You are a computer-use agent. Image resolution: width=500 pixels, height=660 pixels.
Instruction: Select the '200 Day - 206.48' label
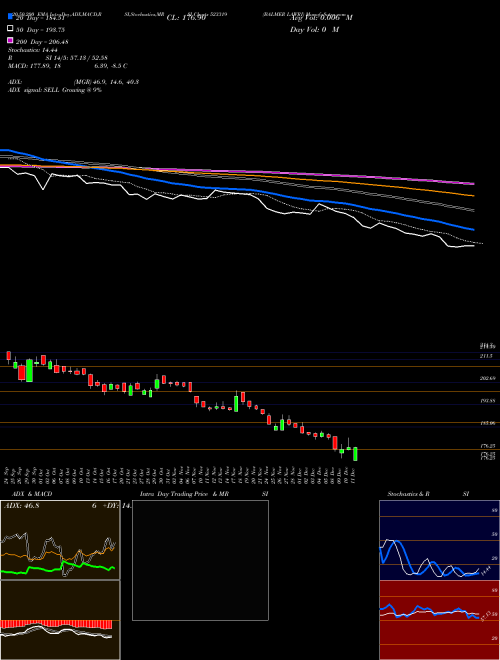point(43,42)
